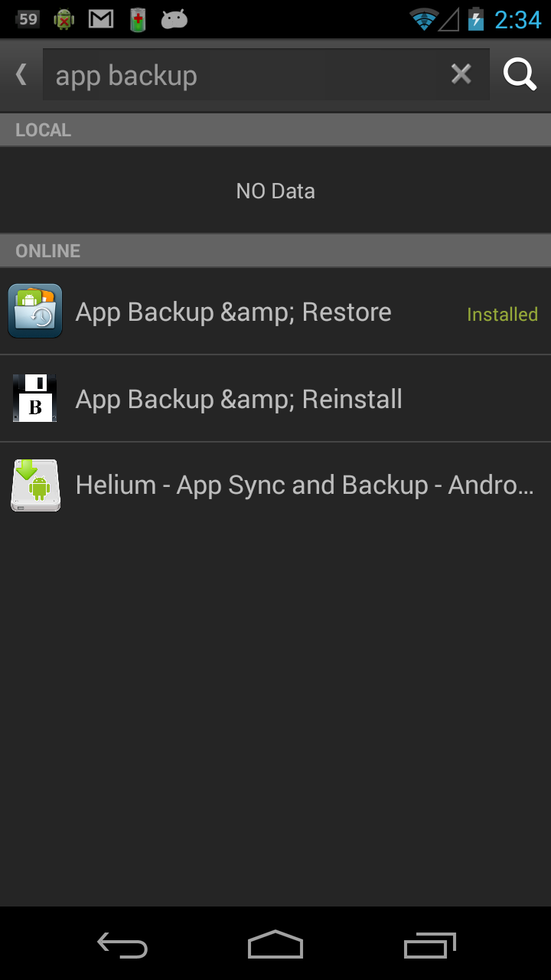
Task: Tap the magnifying glass search icon
Action: point(519,73)
